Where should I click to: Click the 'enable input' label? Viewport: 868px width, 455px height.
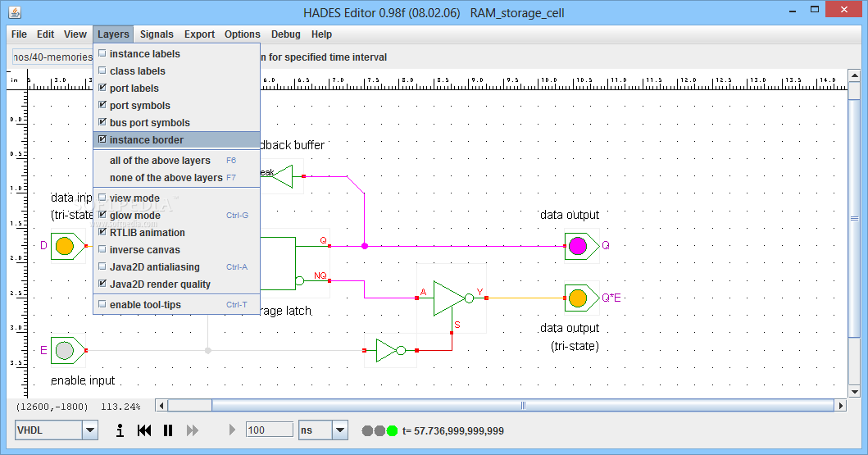[83, 380]
